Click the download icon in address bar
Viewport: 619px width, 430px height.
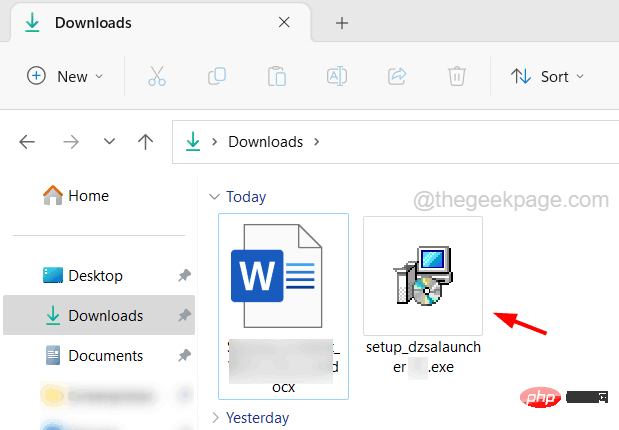[x=193, y=141]
